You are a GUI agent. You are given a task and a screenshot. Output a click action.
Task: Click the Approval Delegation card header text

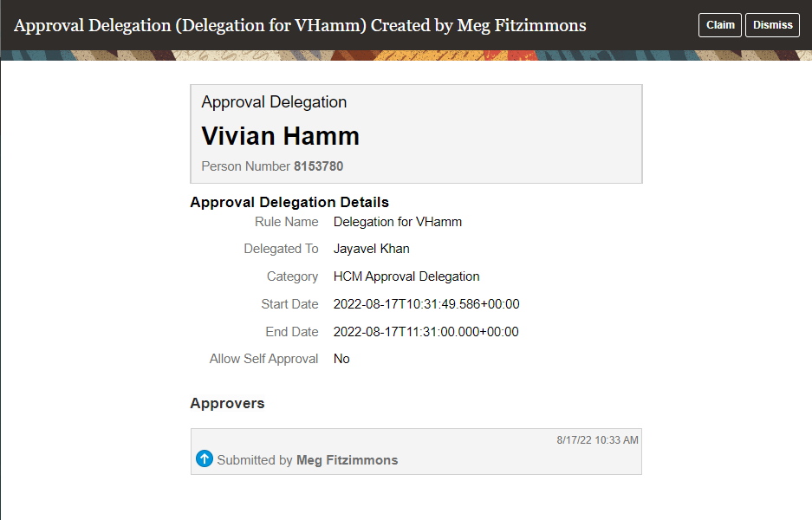(274, 102)
